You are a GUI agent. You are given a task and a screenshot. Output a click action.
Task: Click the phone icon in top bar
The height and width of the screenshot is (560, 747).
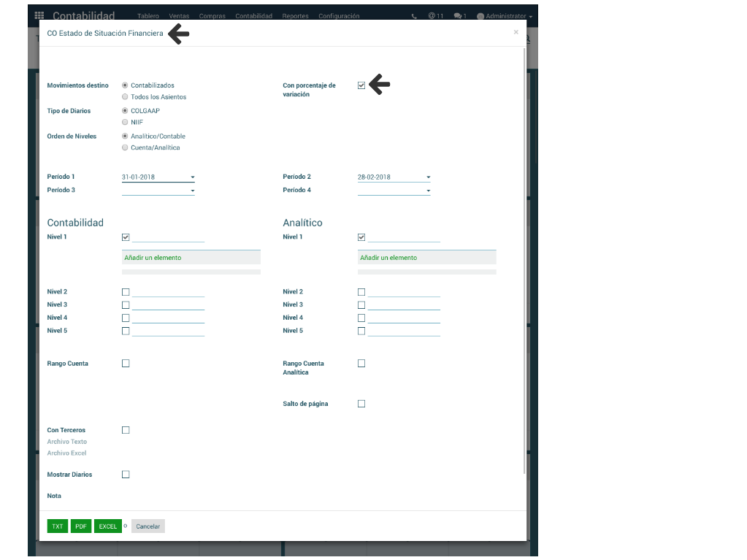[415, 16]
